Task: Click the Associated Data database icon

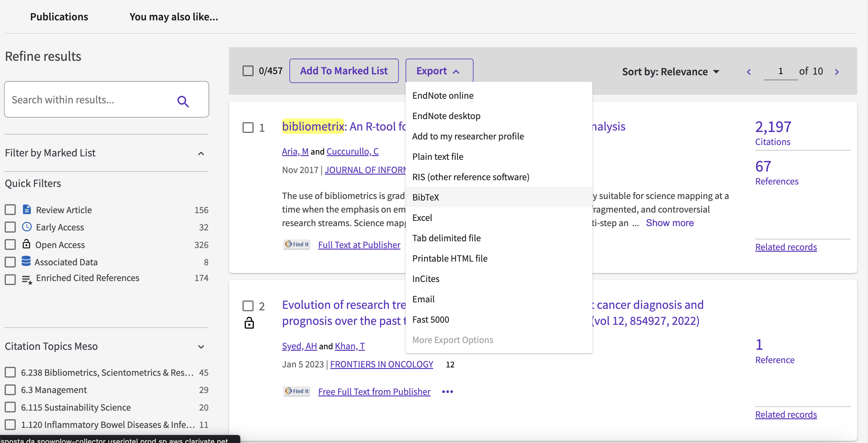Action: click(27, 261)
